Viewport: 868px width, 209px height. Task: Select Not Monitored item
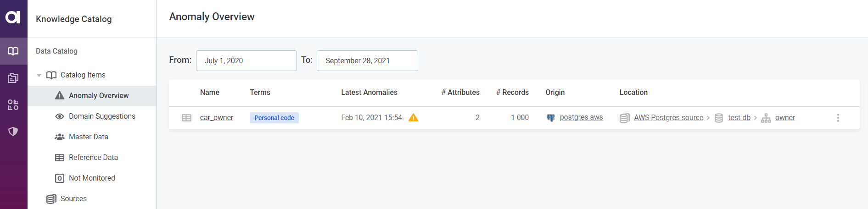click(92, 178)
